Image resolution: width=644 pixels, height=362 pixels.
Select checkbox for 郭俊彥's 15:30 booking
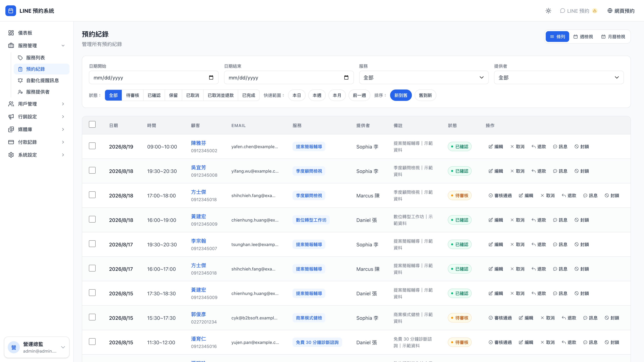coord(92,317)
